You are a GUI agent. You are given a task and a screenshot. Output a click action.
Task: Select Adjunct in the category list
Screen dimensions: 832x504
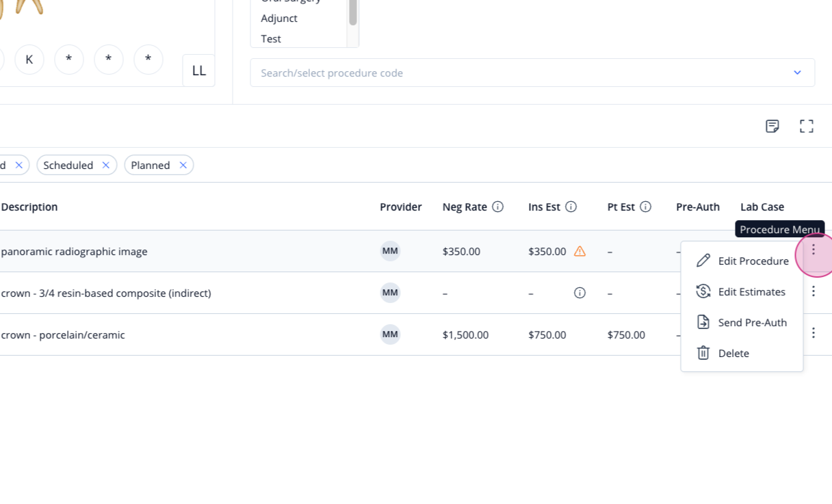tap(279, 18)
